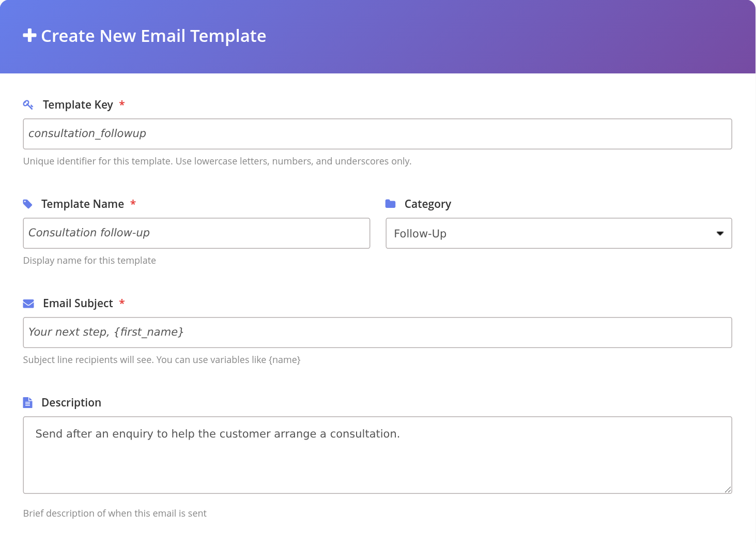Click the 'Template Key' label

(x=78, y=105)
